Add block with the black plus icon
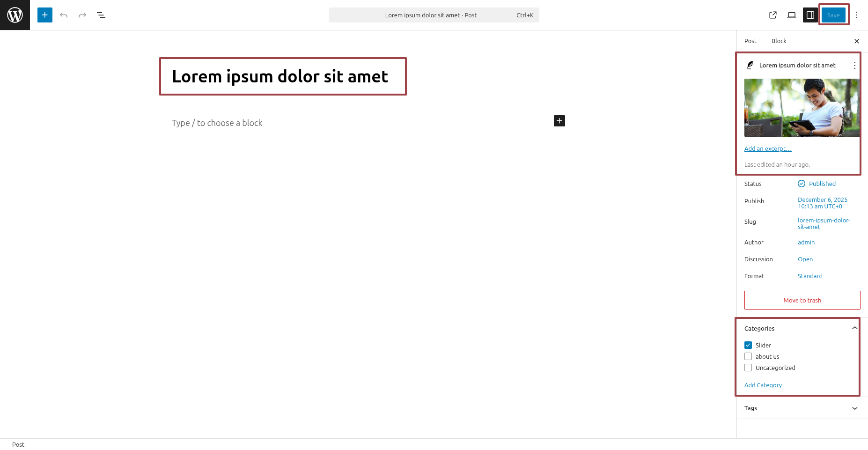 [x=559, y=121]
